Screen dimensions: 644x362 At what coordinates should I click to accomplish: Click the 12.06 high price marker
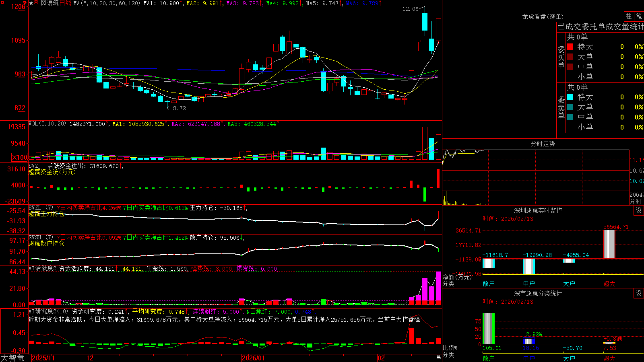[x=410, y=9]
